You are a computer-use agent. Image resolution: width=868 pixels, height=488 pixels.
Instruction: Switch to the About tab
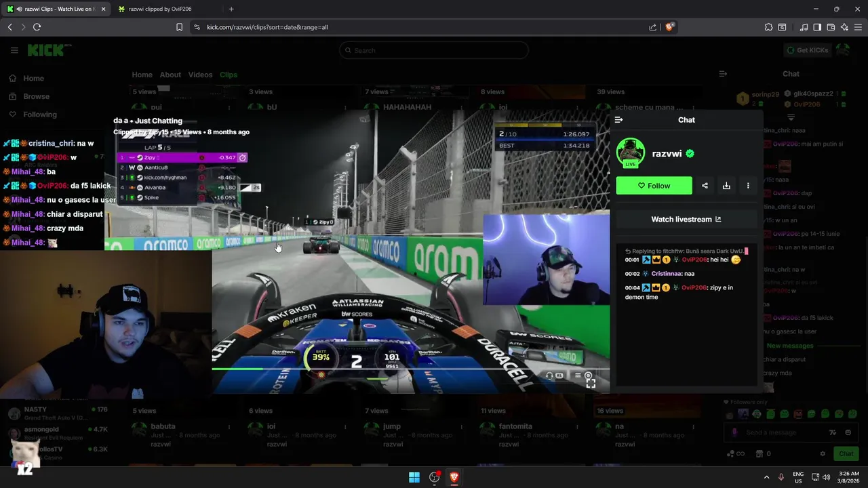(x=170, y=75)
